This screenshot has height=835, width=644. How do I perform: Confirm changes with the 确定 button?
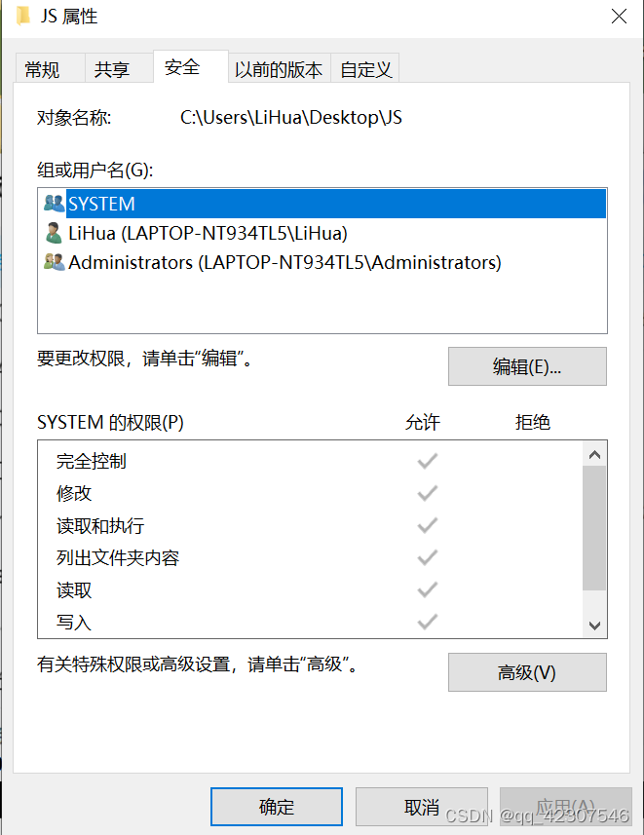[x=276, y=806]
